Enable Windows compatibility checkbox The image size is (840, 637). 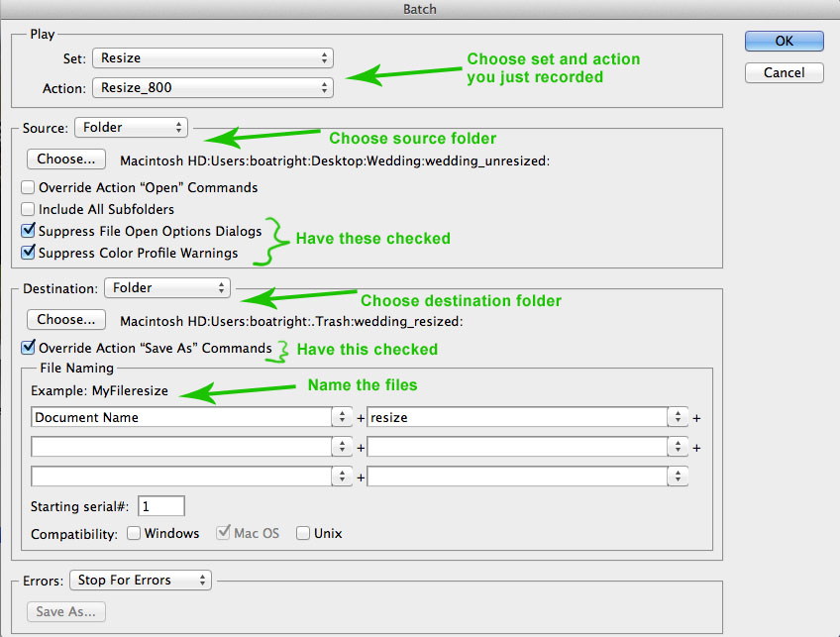(134, 533)
